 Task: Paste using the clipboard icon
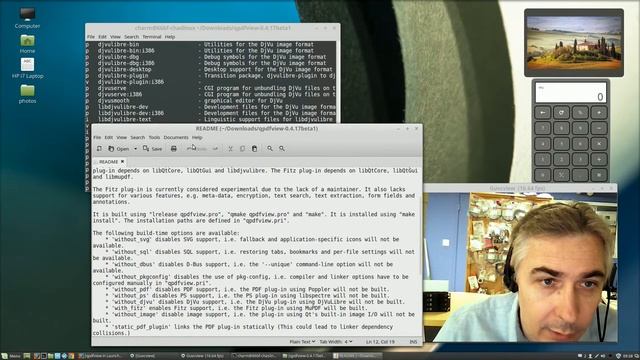point(254,149)
